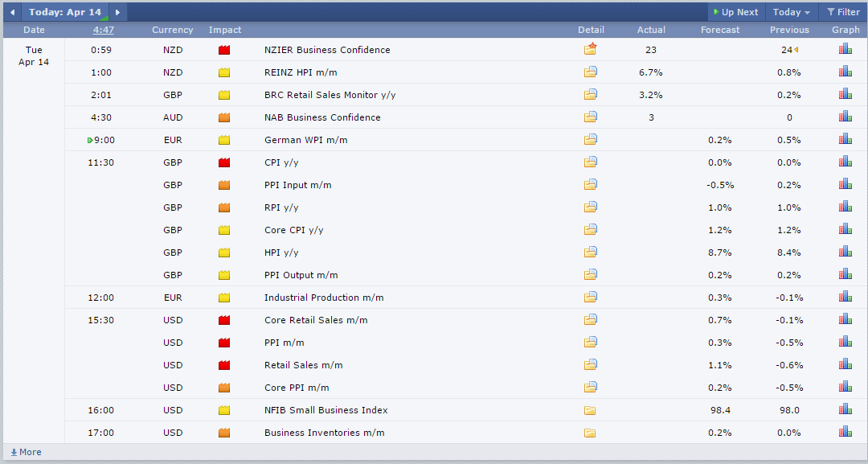Open detail folder for NAB Business Confidence
868x464 pixels.
(x=590, y=117)
